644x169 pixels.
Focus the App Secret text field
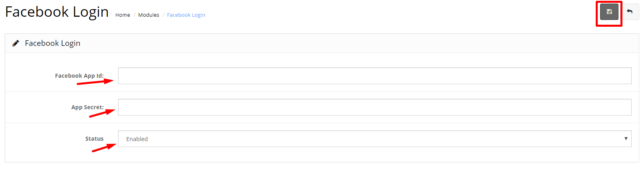click(375, 107)
